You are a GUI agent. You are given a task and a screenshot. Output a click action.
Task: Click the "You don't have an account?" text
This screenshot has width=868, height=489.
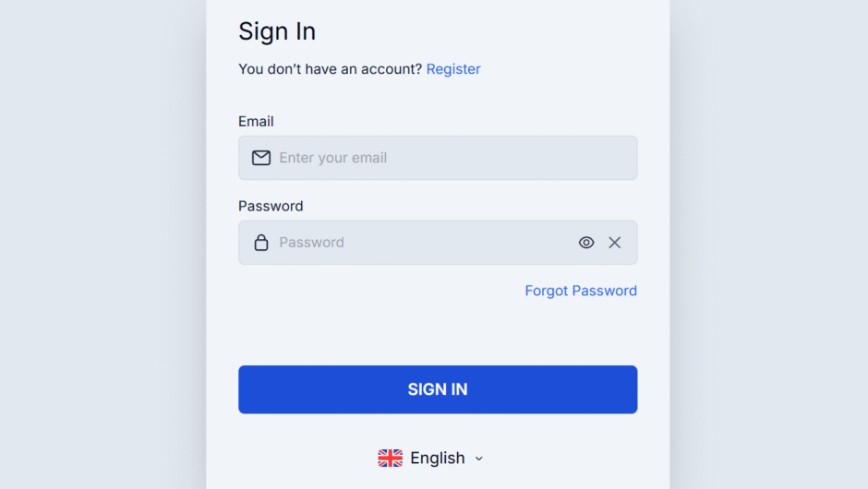coord(330,69)
